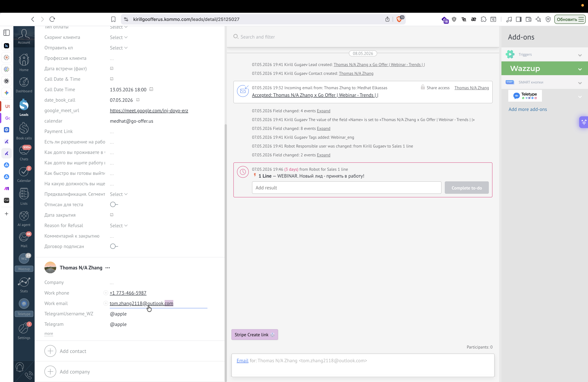Click work phone +1 773-466-5987
Viewport: 588px width, 382px height.
point(128,293)
